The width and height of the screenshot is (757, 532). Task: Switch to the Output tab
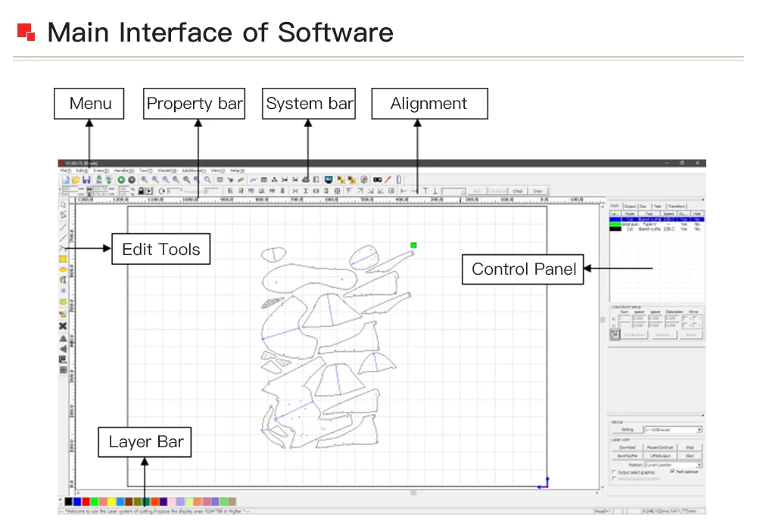630,206
